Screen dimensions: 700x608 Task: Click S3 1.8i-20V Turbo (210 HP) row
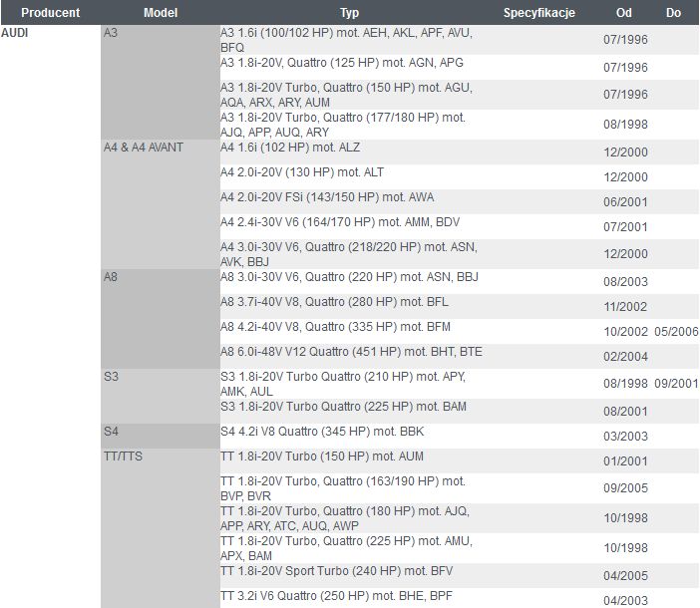click(x=460, y=384)
